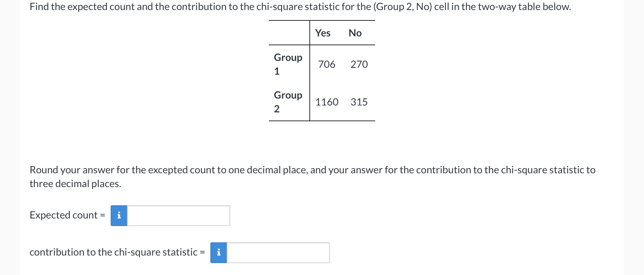Click the i tooltip marker near first answer box
This screenshot has height=275, width=644.
coord(119,215)
